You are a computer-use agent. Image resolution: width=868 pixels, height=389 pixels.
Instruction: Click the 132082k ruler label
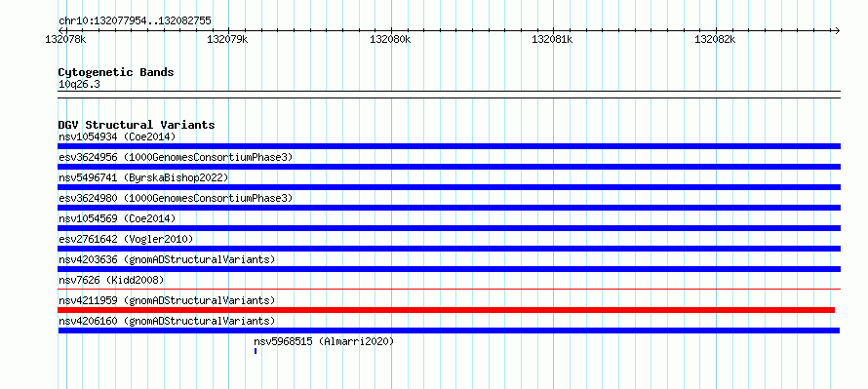[x=715, y=39]
